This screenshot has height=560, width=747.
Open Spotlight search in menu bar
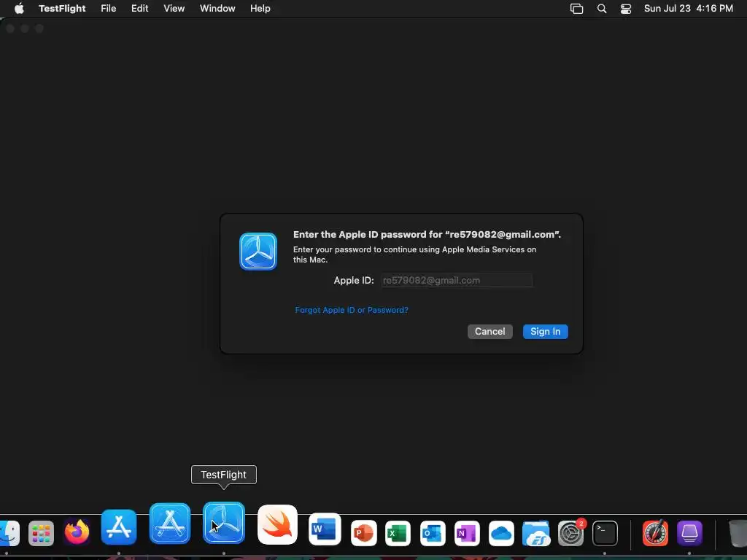tap(602, 8)
